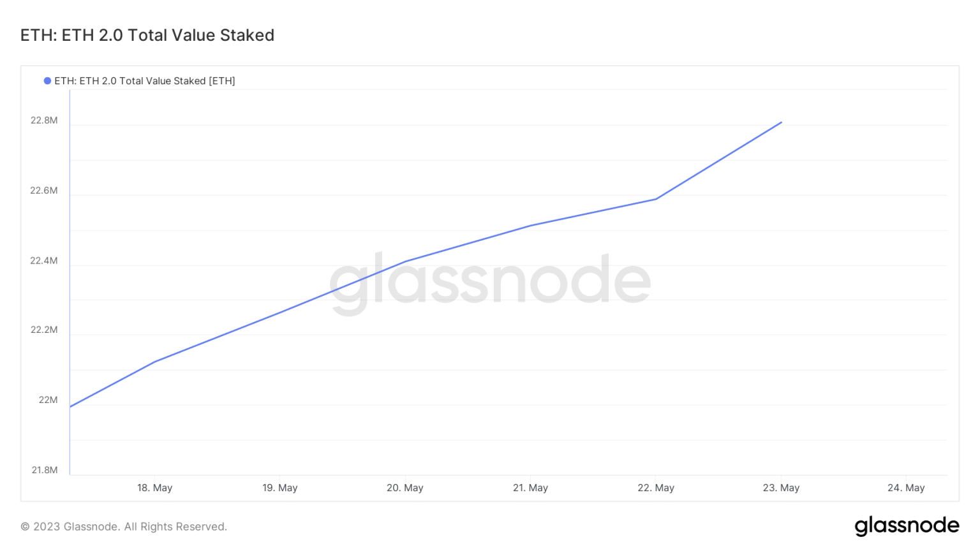Screen dimensions: 980x551
Task: Select the 24. May x-axis label
Action: coord(906,488)
